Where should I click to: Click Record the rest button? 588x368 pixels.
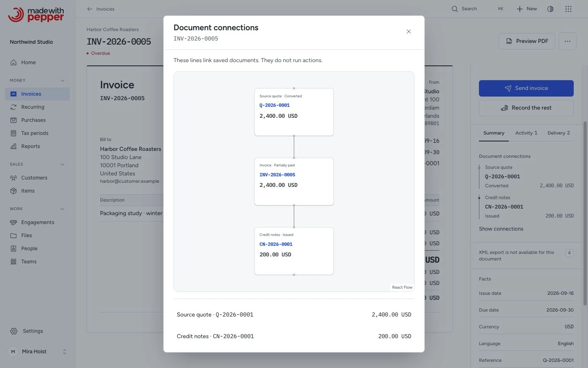(526, 108)
